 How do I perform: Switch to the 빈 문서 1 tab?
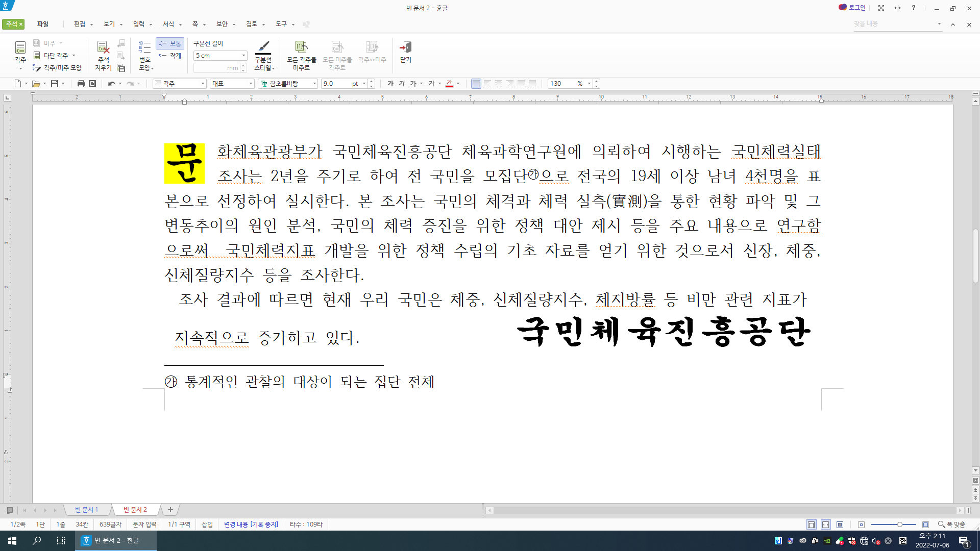pyautogui.click(x=87, y=510)
